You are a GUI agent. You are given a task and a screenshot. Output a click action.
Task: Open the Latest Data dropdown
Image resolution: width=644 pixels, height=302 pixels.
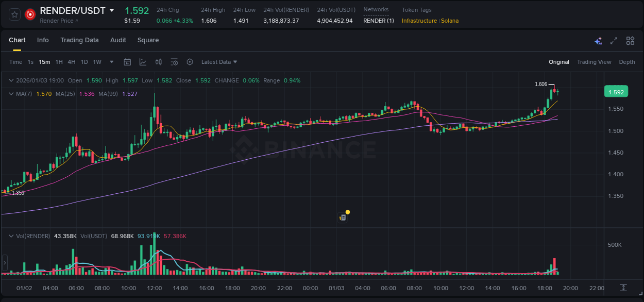(218, 62)
